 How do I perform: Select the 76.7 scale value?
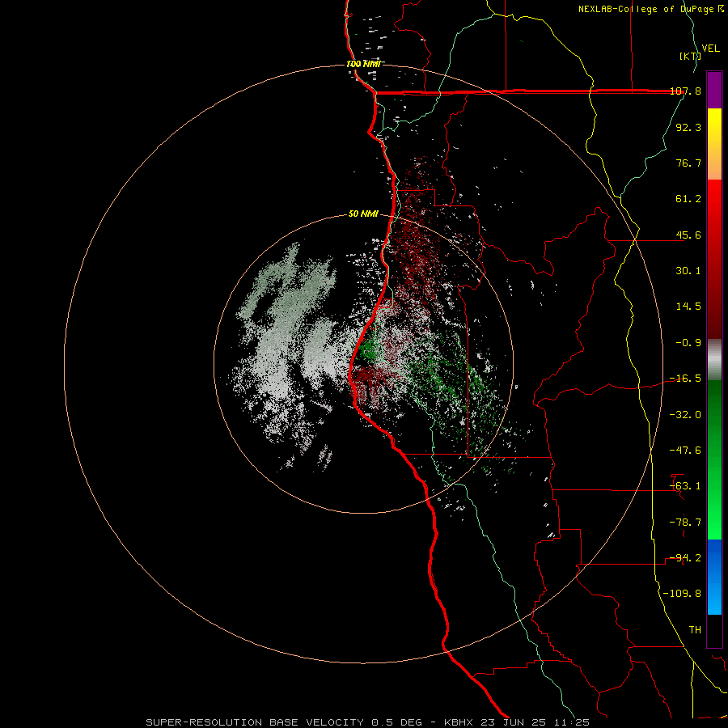[688, 163]
